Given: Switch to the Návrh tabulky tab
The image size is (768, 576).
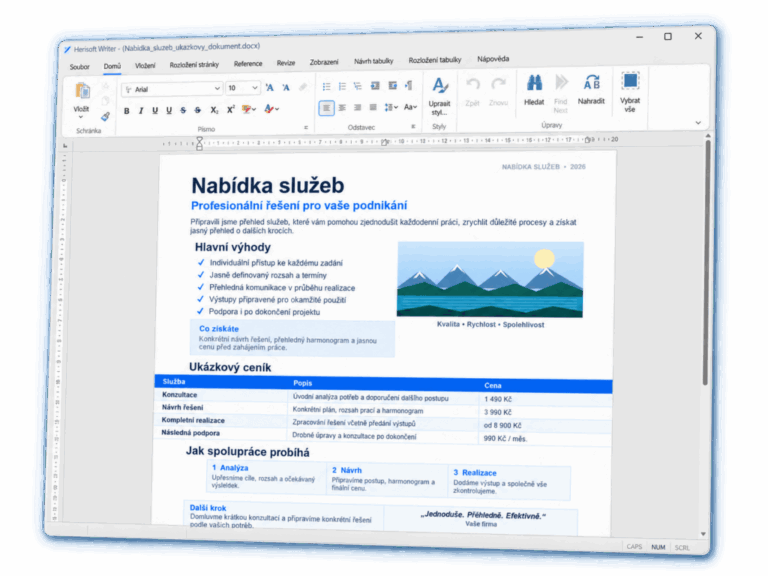Looking at the screenshot, I should [374, 61].
